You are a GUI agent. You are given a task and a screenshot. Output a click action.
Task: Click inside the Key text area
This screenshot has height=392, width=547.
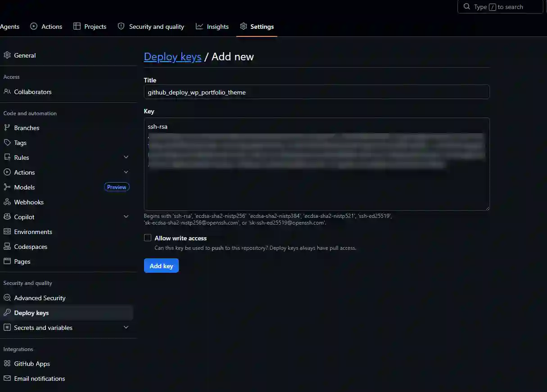[316, 164]
